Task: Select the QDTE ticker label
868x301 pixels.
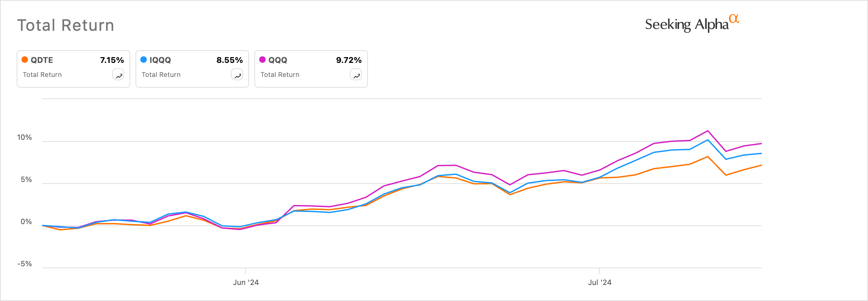Action: point(42,60)
